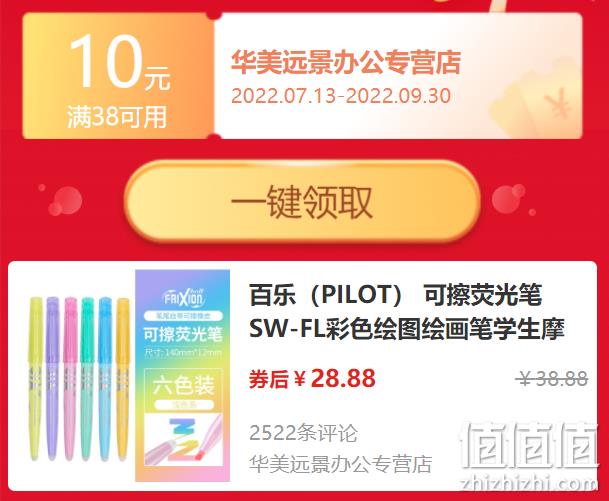Tap the faded ¥ ticket icon on coupon
The image size is (609, 501).
tap(557, 103)
